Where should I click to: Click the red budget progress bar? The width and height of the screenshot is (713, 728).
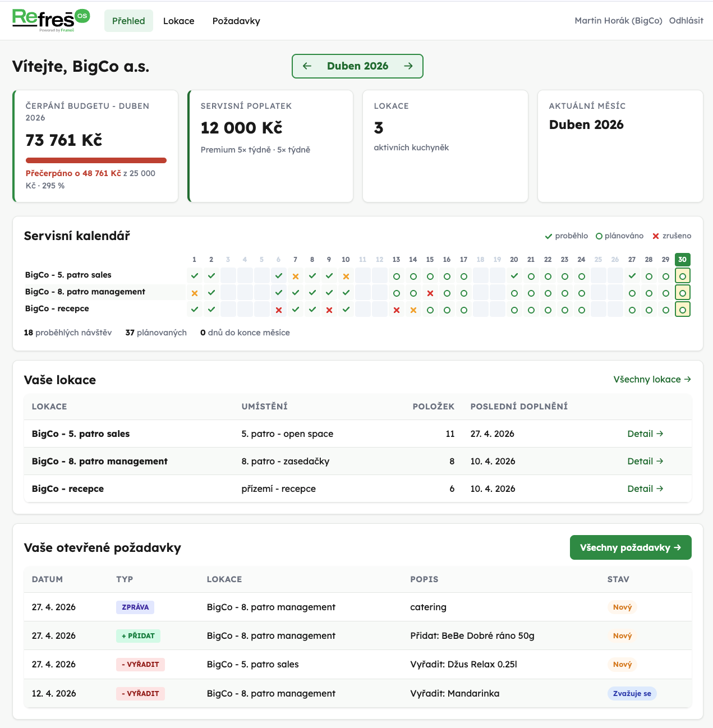click(x=96, y=160)
